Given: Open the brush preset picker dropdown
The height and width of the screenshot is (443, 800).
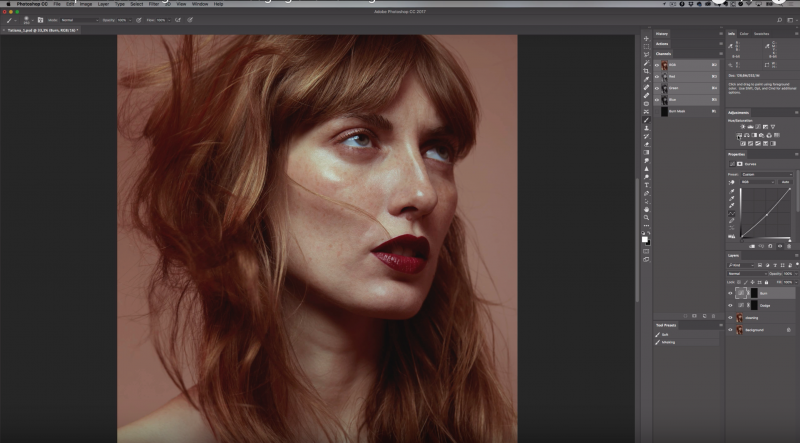Looking at the screenshot, I should (x=32, y=20).
